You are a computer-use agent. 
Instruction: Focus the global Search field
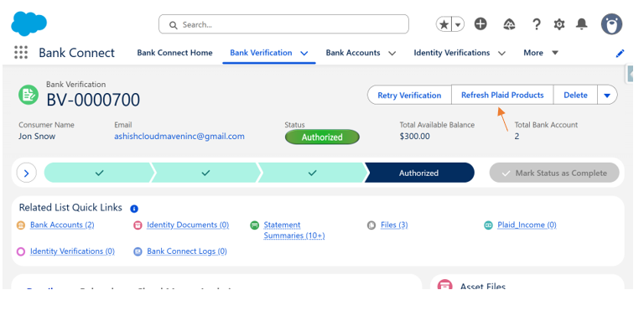pyautogui.click(x=283, y=24)
